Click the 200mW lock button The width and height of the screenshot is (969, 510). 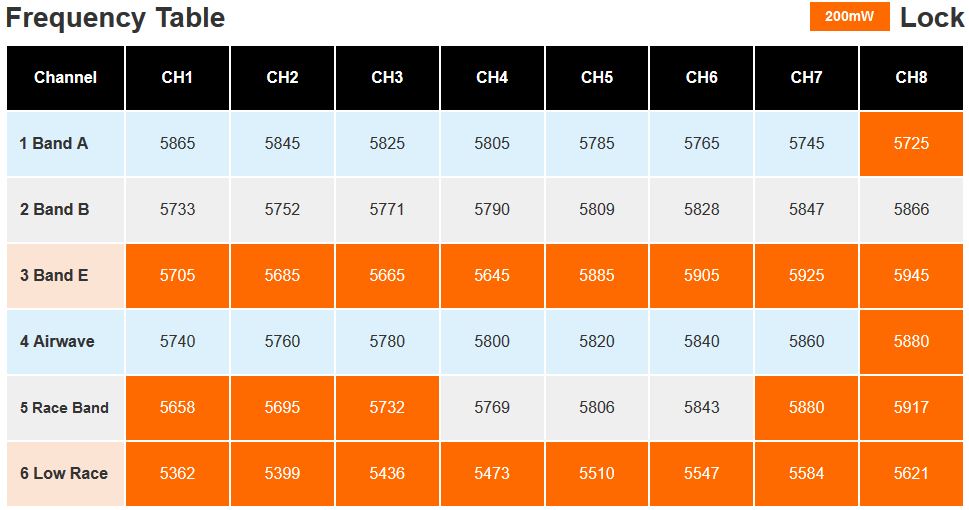849,17
